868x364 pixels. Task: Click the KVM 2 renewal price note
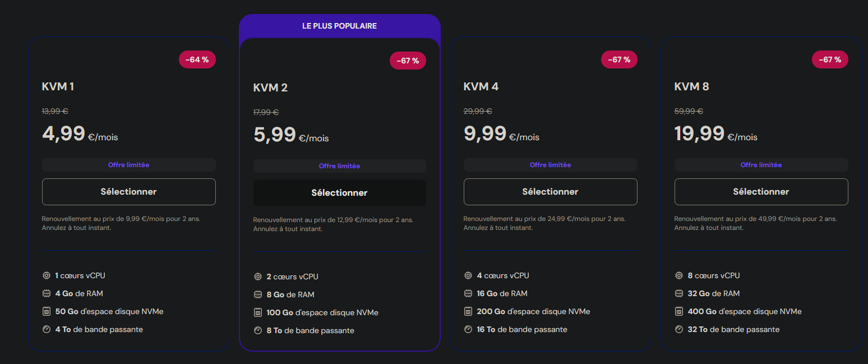pos(333,220)
